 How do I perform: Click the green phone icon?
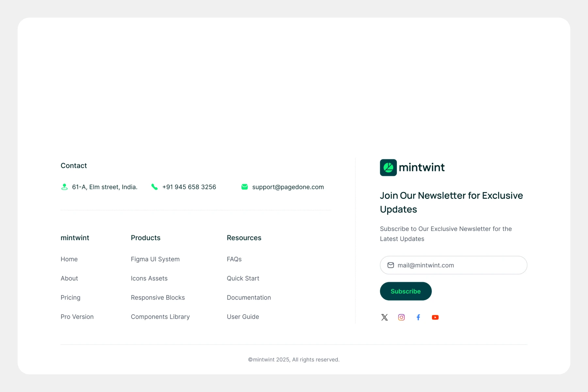(x=155, y=187)
